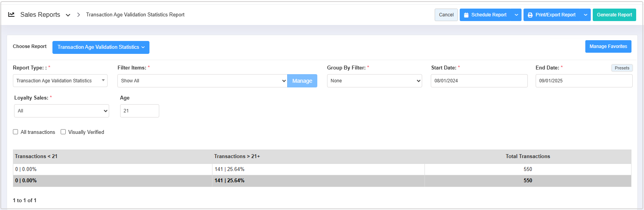Enable the Visually Verified checkbox

click(63, 132)
